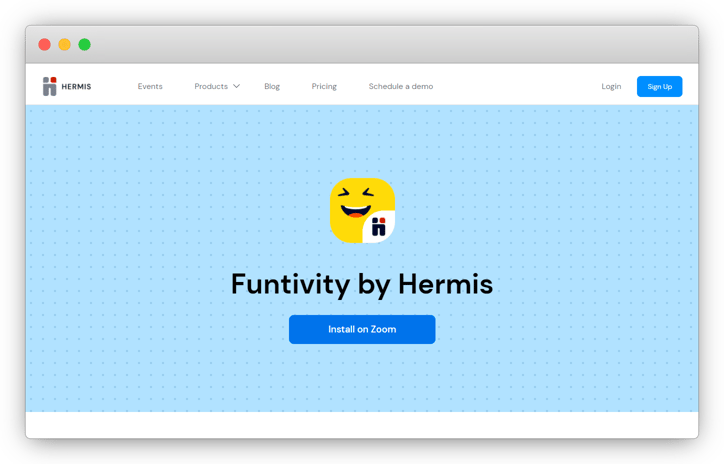Maximize the window using the green button

coord(84,44)
